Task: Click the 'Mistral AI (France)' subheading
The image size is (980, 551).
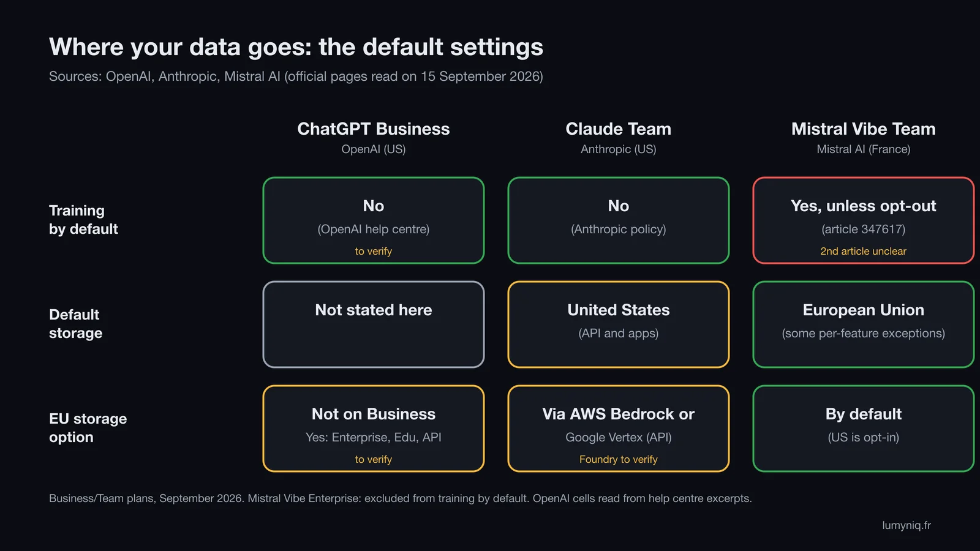Action: [864, 149]
